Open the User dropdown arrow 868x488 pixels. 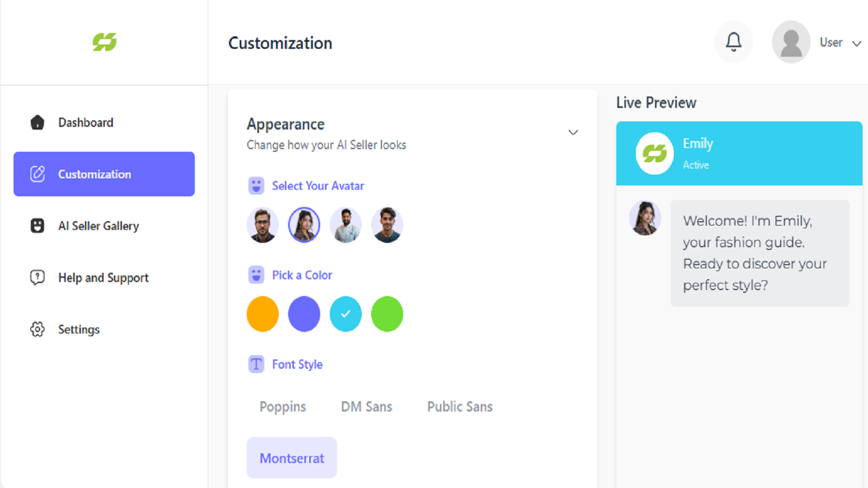(857, 43)
